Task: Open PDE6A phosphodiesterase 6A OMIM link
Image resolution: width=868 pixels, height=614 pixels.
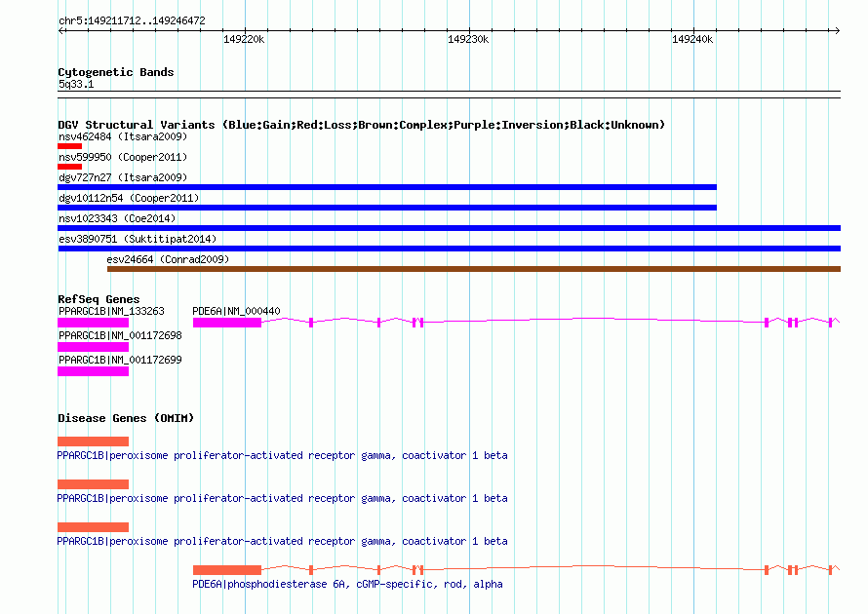Action: point(347,584)
